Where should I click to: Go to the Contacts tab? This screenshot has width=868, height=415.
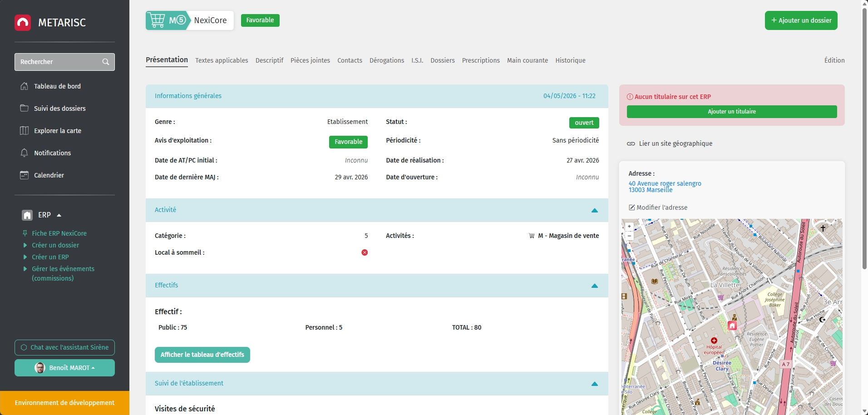pyautogui.click(x=350, y=60)
